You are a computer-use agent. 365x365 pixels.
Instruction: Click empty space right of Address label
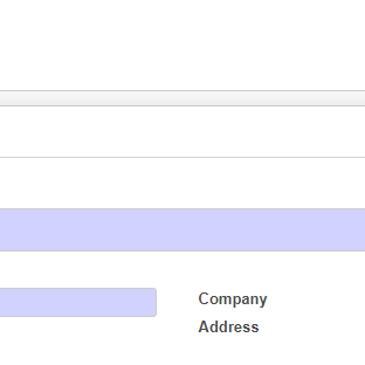(312, 327)
